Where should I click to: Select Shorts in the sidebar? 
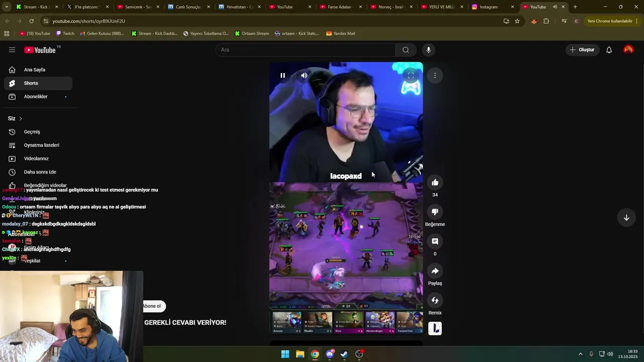pos(38,83)
